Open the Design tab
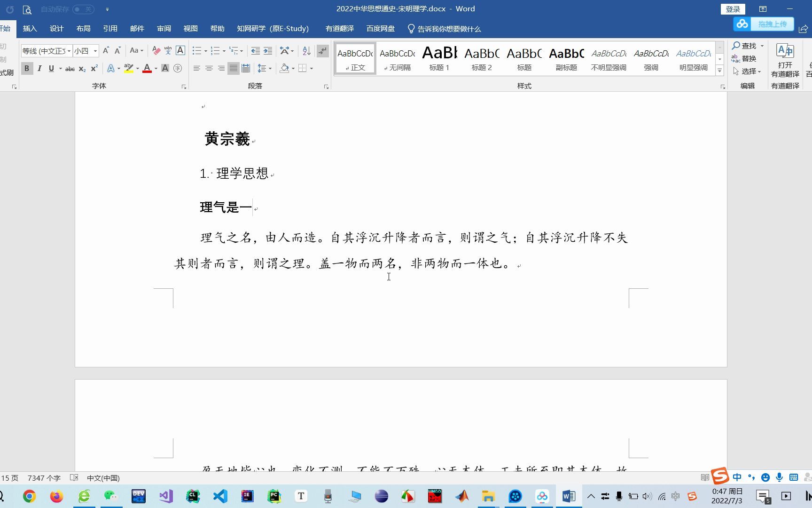Image resolution: width=812 pixels, height=508 pixels. (x=56, y=29)
